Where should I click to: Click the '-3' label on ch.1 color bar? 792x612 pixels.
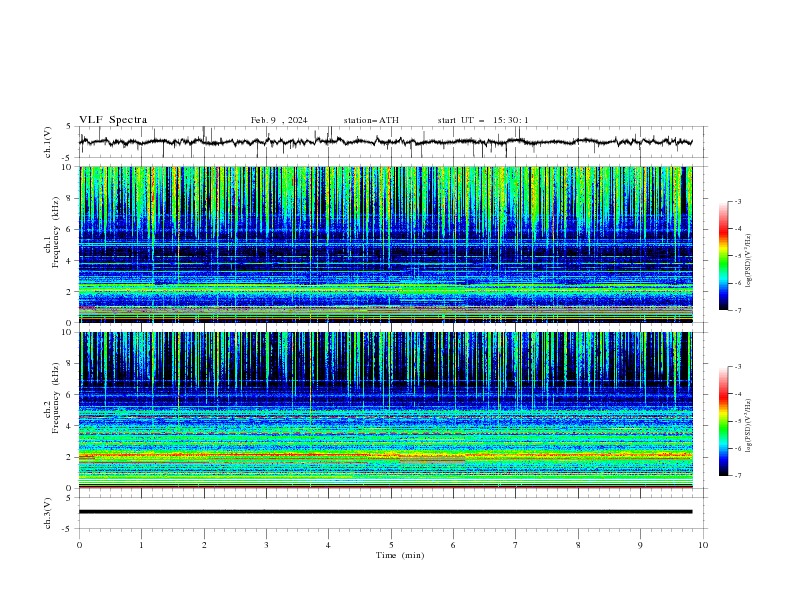point(737,201)
